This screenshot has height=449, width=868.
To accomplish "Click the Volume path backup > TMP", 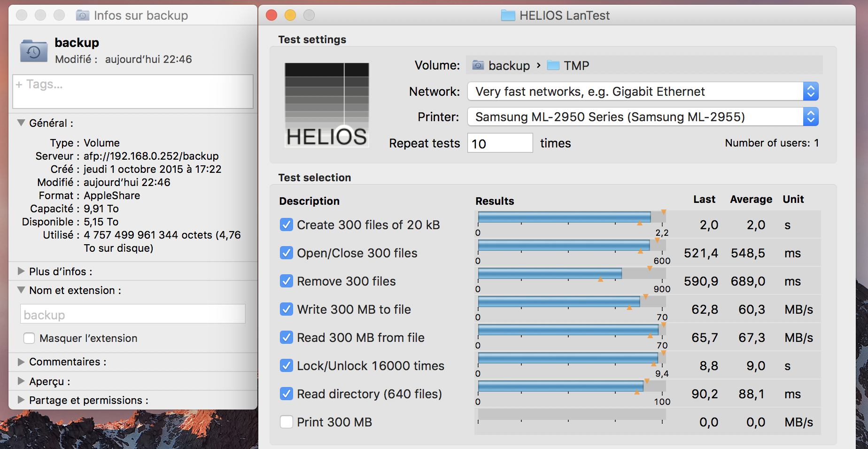I will click(x=644, y=65).
